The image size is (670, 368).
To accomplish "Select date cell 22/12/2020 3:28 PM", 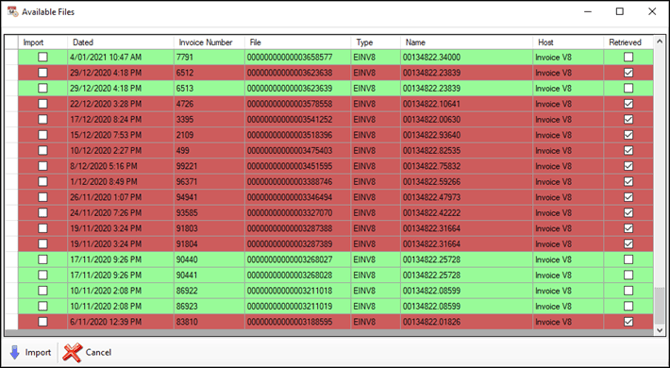I will 120,104.
